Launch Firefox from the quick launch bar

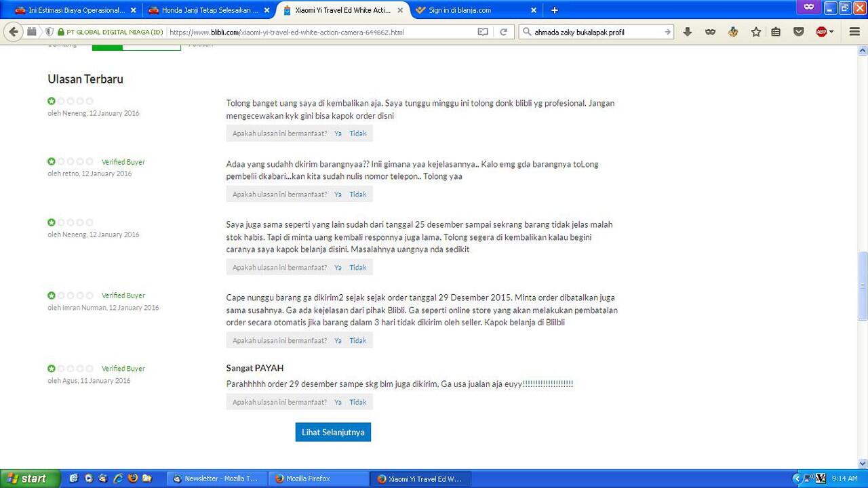[133, 478]
